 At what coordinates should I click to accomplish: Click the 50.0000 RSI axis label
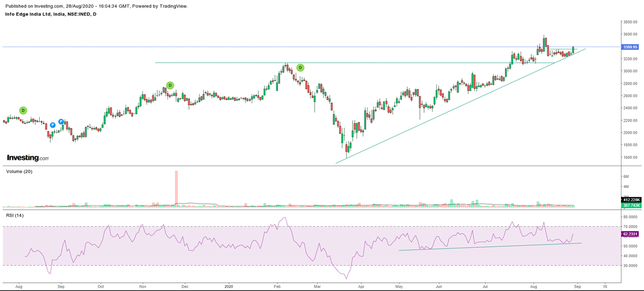point(630,246)
